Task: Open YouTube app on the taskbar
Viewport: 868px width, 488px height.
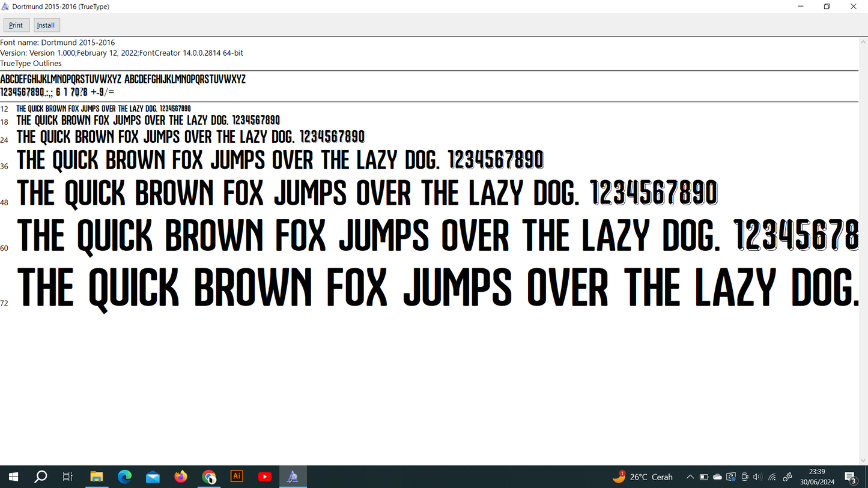Action: (x=265, y=477)
